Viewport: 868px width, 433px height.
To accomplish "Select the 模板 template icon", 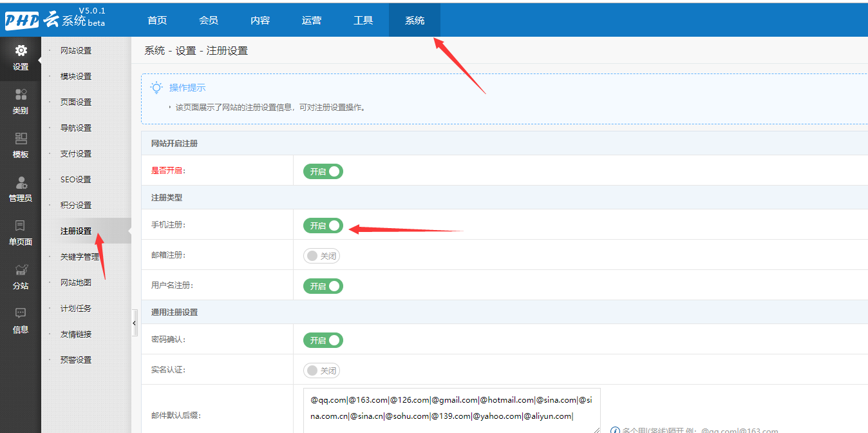I will [21, 139].
